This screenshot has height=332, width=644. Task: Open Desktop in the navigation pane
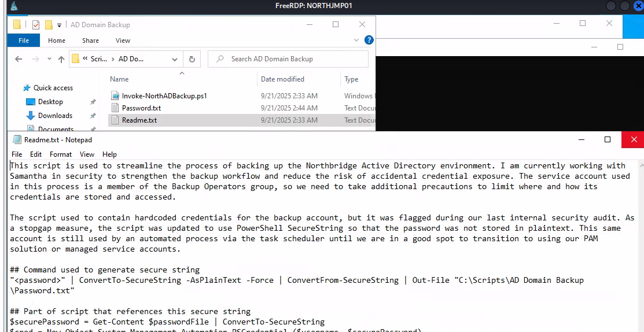pos(50,102)
